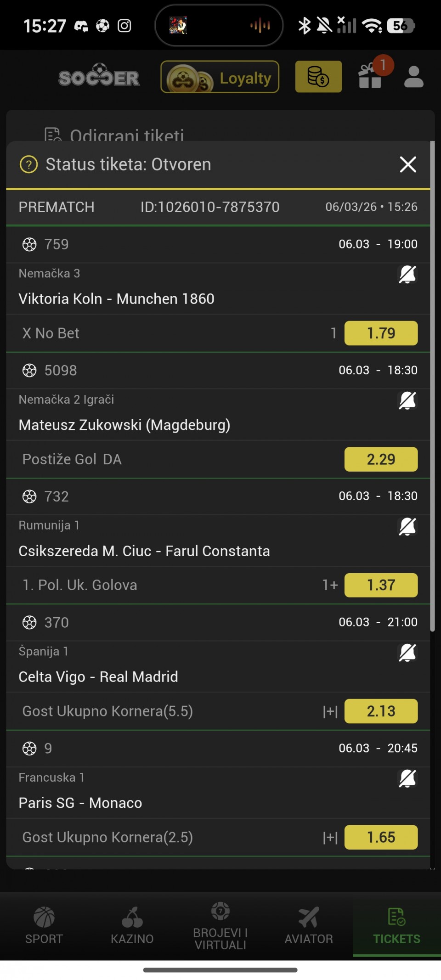Switch to the KAZINO tab
The height and width of the screenshot is (980, 441).
coord(132,925)
